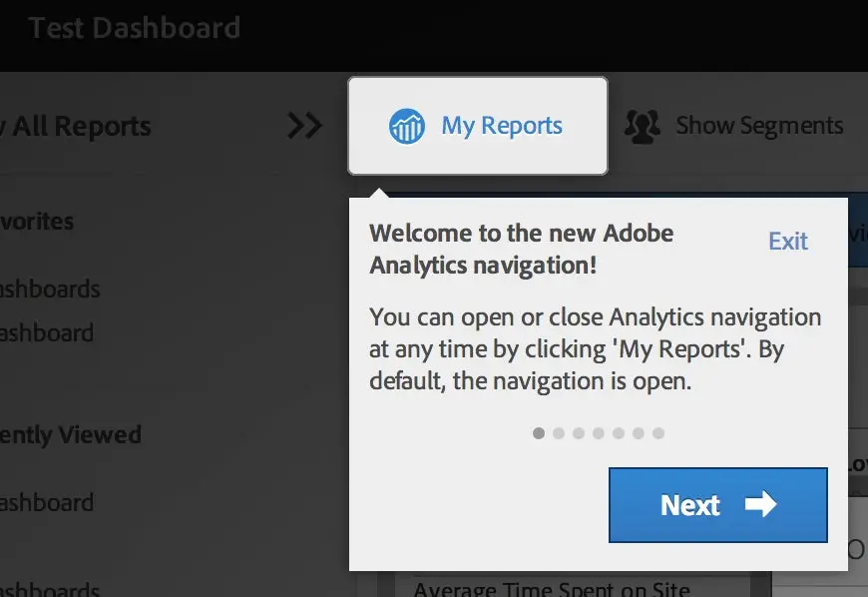Advance the tour by clicking Next

click(717, 505)
